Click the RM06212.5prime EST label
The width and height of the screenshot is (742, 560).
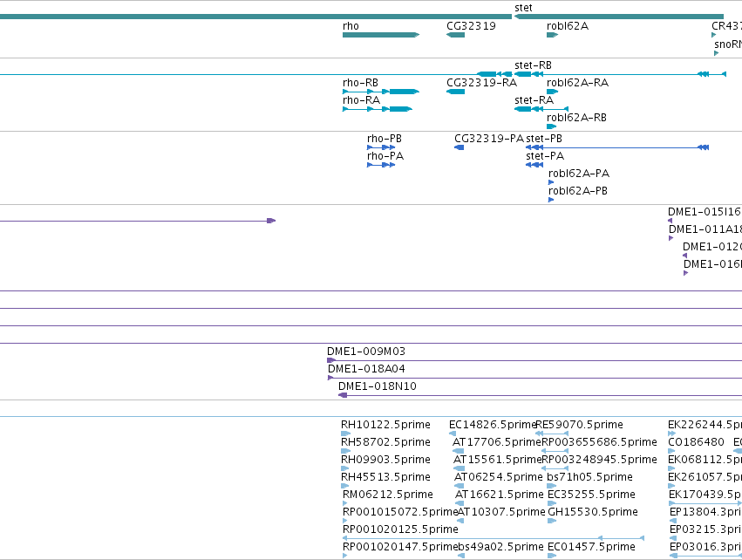[387, 495]
